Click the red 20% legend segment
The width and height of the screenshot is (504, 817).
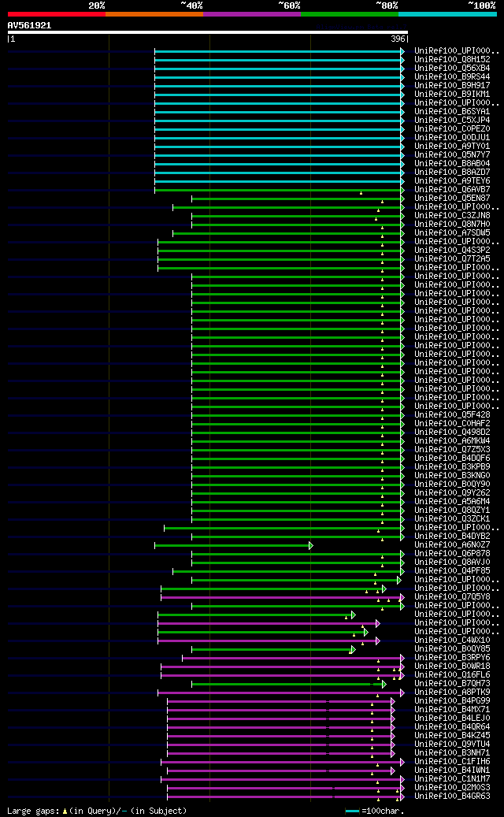[56, 14]
